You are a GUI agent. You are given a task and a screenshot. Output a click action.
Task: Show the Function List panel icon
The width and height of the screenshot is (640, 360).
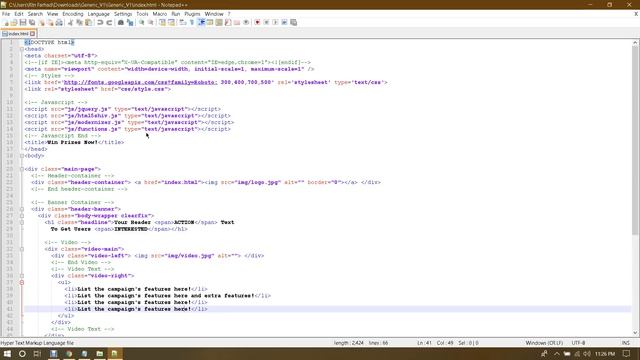pos(228,22)
